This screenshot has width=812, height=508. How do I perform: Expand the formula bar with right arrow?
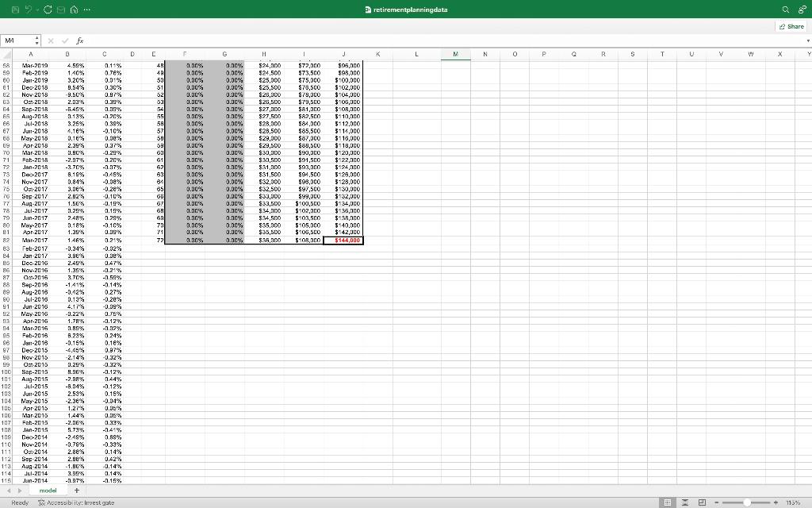pos(808,40)
